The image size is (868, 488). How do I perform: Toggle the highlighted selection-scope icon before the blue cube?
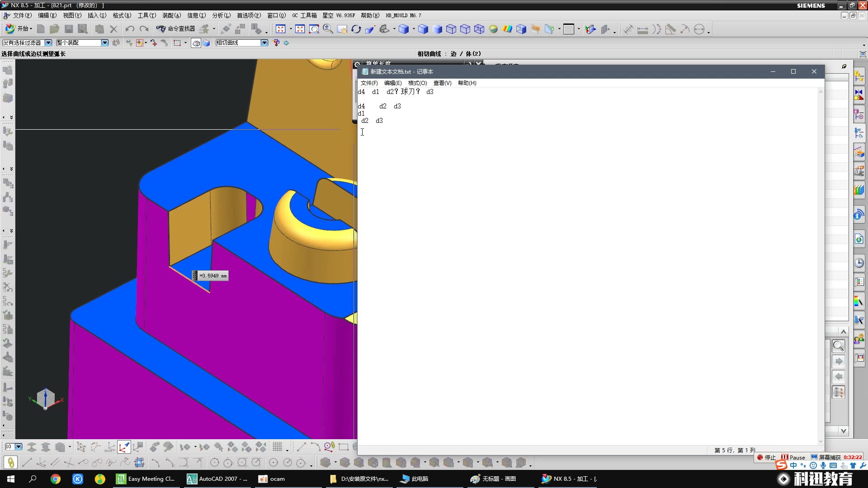(x=196, y=43)
